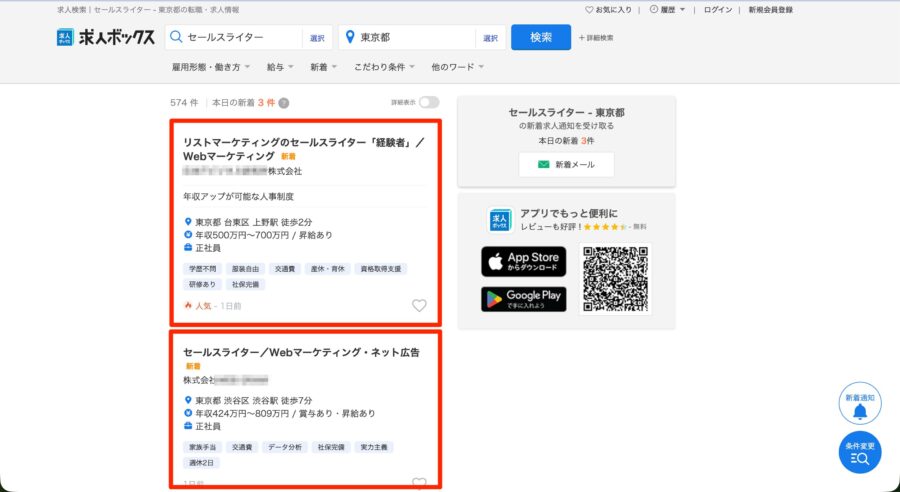Expand the 給与 filter dropdown
The image size is (900, 492).
280,67
